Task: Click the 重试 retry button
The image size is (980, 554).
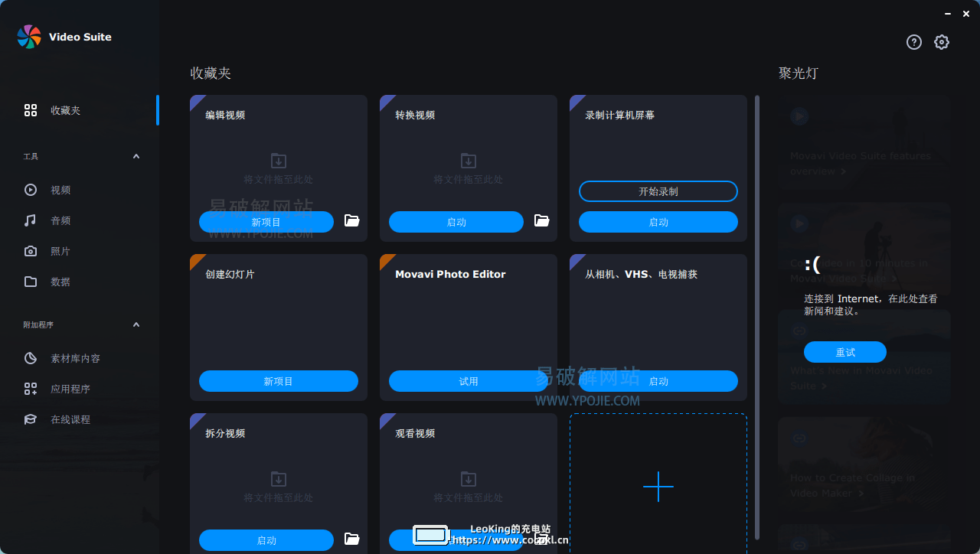Action: pos(845,352)
